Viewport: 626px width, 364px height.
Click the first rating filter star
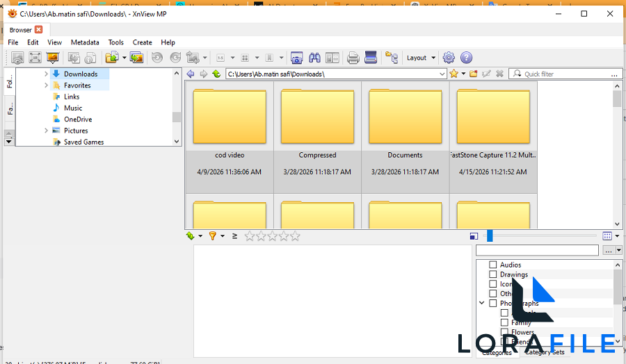tap(250, 236)
